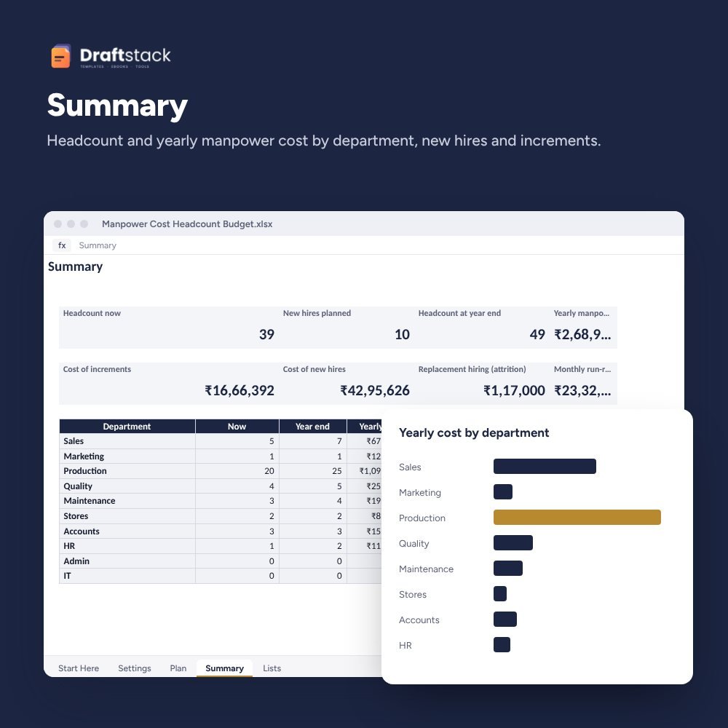Click the Monthly run-rate value ₹23,32,...
The width and height of the screenshot is (728, 728).
pyautogui.click(x=582, y=390)
